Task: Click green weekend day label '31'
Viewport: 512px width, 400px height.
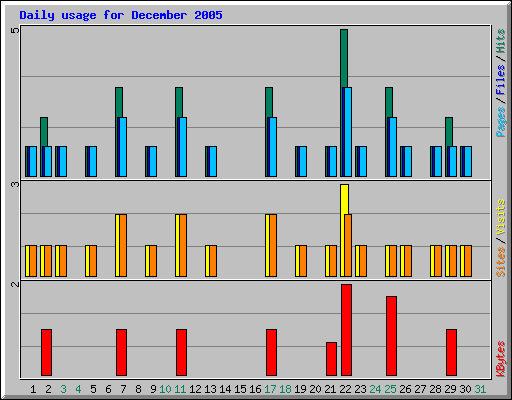Action: pos(480,389)
